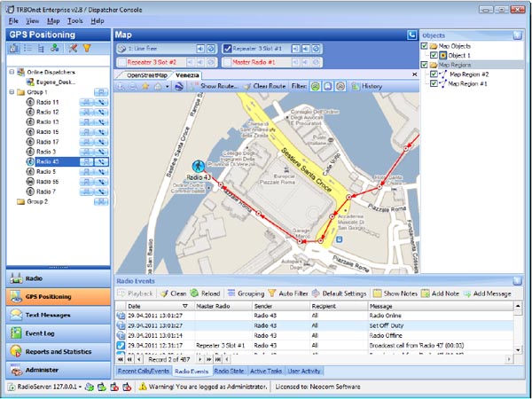
Task: Click the zoom in magnifier on map toolbar
Action: coord(121,87)
